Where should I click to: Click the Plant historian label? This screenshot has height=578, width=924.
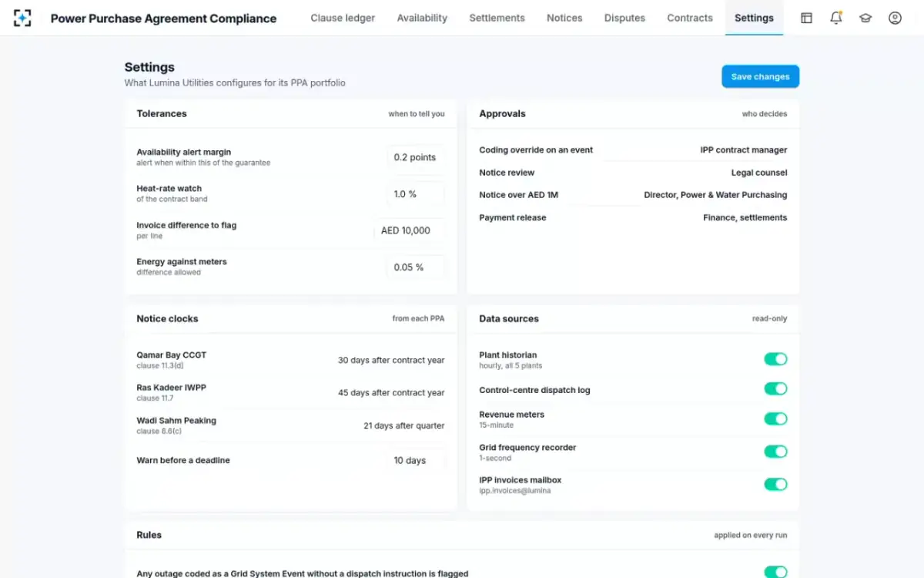[508, 355]
